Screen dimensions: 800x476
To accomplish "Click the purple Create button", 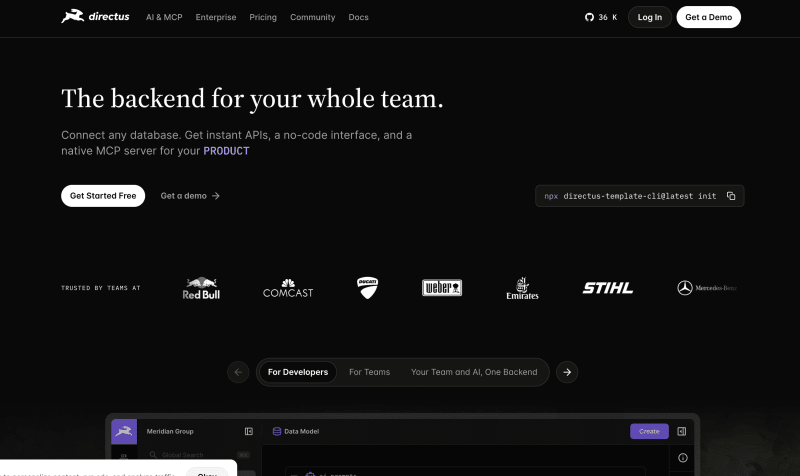I will tap(649, 432).
